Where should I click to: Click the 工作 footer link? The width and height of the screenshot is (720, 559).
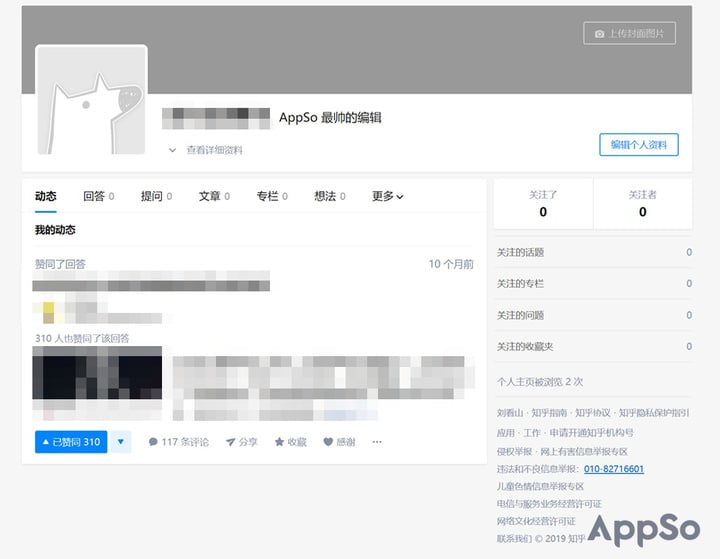tap(532, 433)
